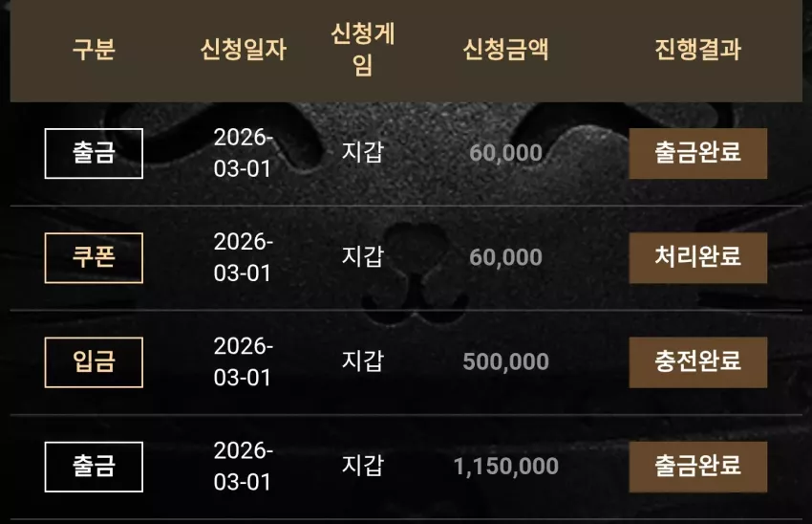Click the 신청게임 column header
This screenshot has height=524, width=812.
[362, 50]
